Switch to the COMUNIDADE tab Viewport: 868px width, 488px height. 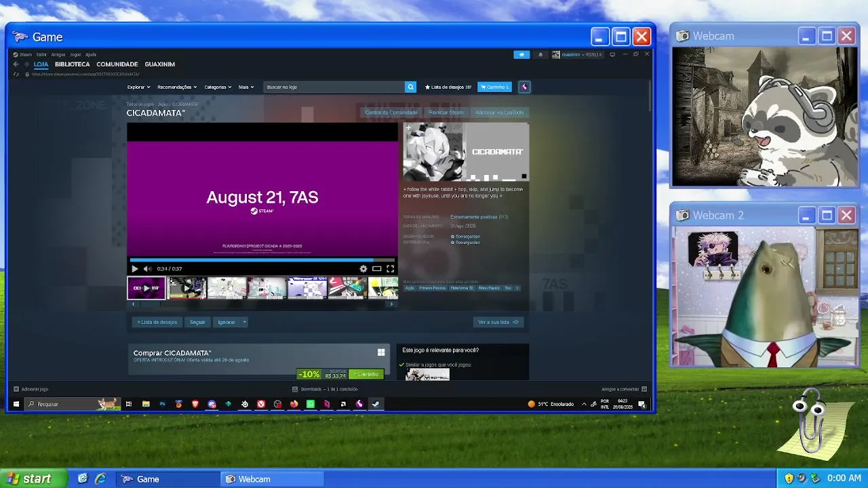pyautogui.click(x=117, y=64)
